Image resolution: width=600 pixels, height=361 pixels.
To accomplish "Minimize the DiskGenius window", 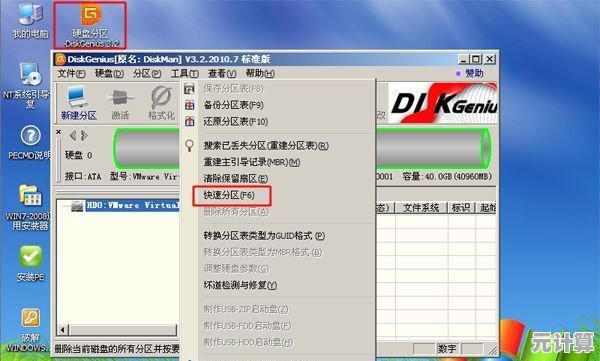I will click(x=463, y=59).
